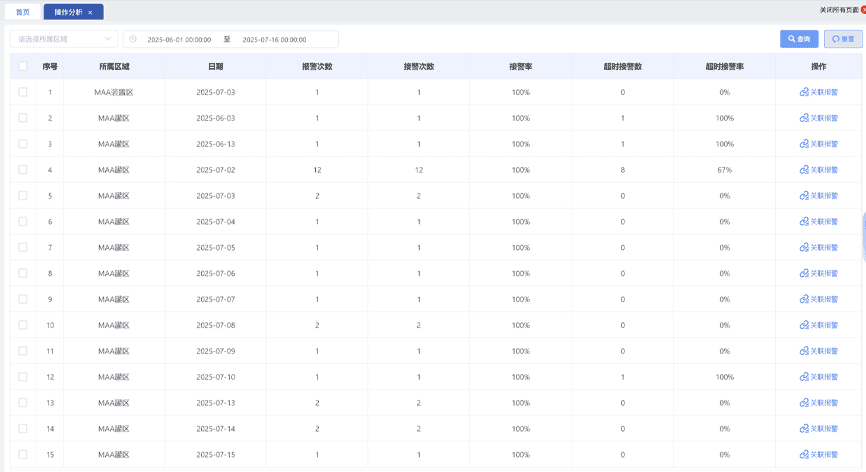
Task: Click the 关联报警 link icon in row 1
Action: click(804, 92)
